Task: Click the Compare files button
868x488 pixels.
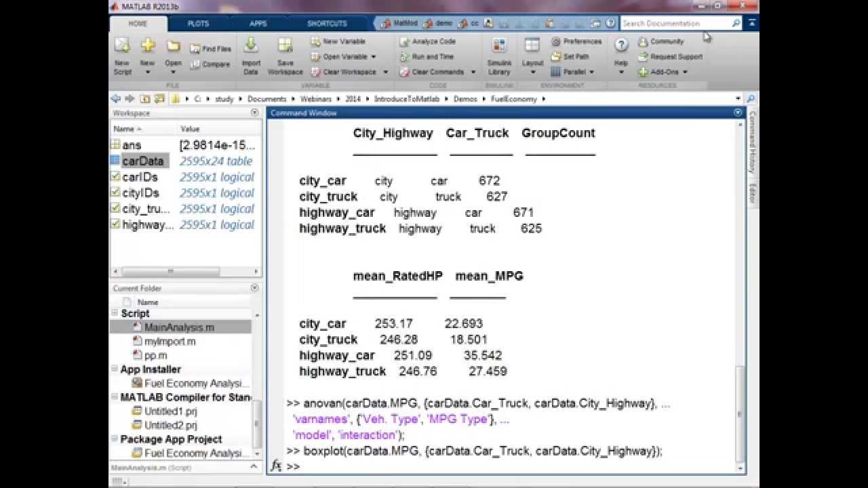Action: (210, 64)
